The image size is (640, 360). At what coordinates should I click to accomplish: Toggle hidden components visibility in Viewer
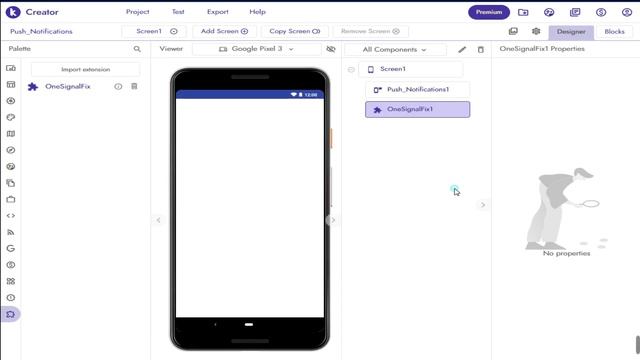click(x=331, y=49)
